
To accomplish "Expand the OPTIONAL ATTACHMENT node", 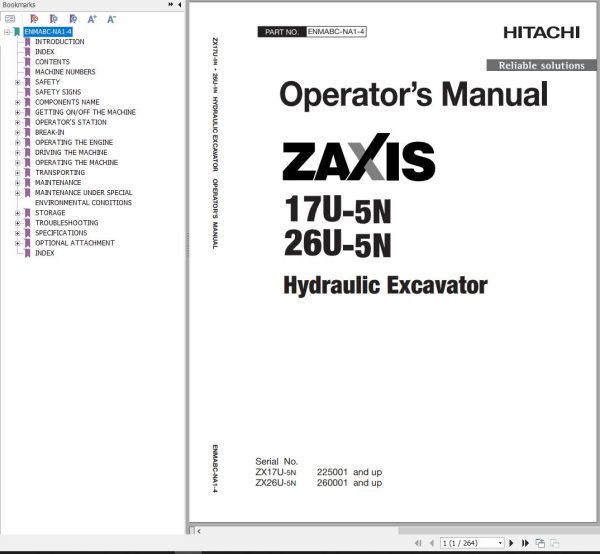I will coord(17,243).
